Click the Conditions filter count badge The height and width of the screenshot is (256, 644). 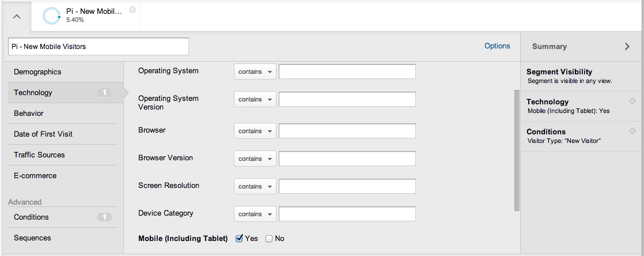point(104,217)
